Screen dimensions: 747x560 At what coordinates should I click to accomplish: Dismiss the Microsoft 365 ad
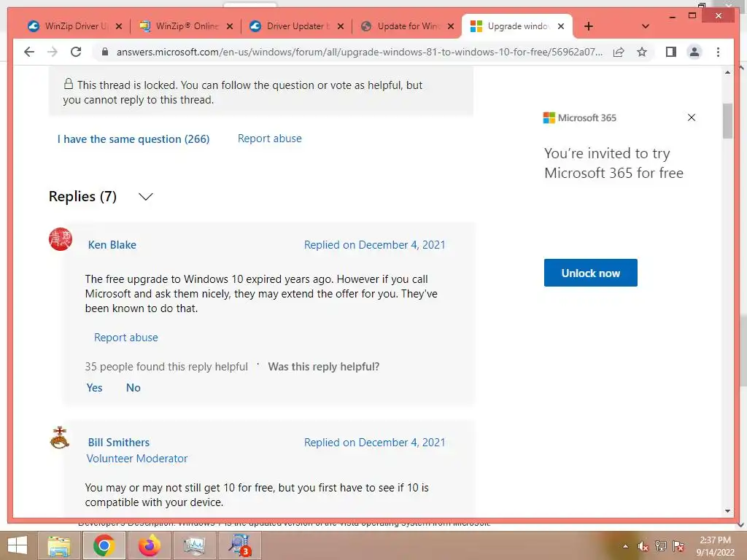pos(692,117)
